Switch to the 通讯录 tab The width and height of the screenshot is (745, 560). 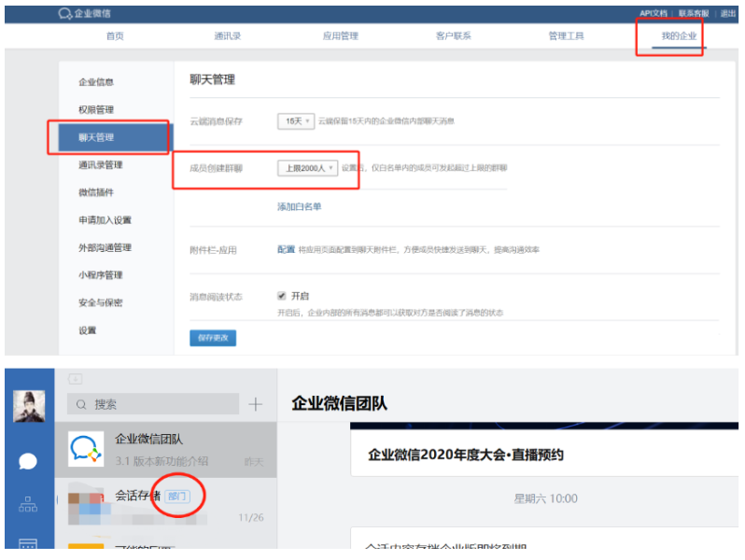228,36
